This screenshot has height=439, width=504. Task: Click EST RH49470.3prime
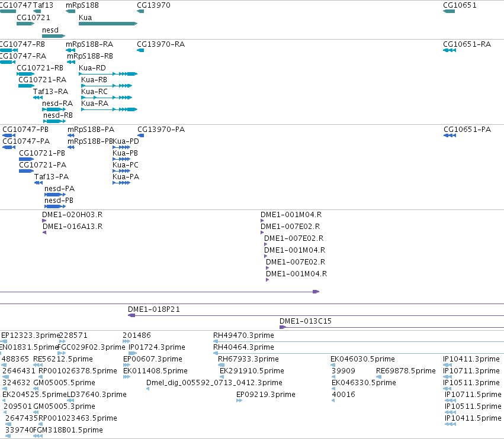tap(243, 335)
